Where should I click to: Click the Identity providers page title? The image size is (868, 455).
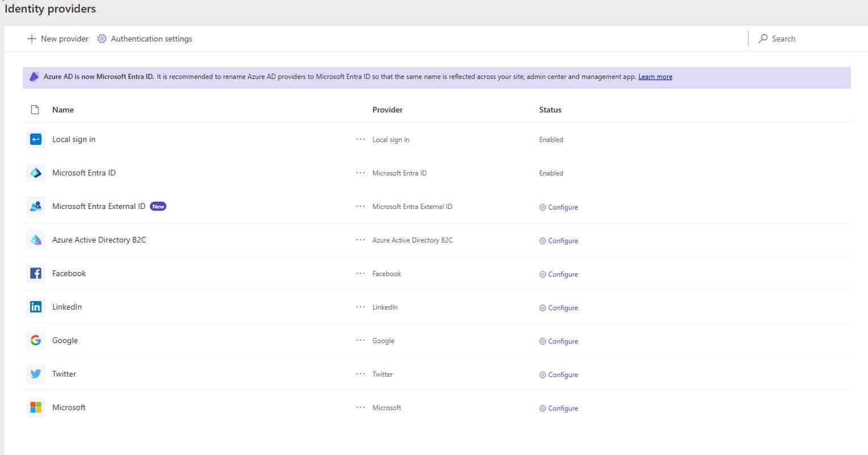[51, 9]
